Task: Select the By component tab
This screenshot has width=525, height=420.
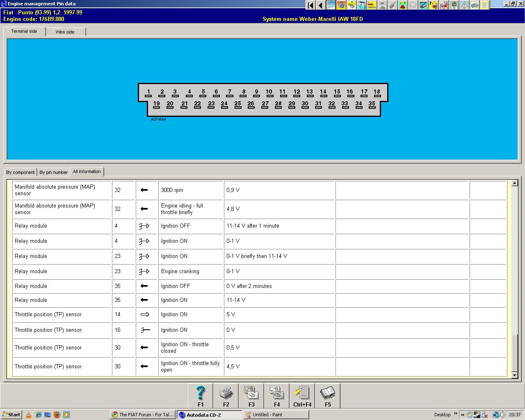Action: tap(21, 172)
